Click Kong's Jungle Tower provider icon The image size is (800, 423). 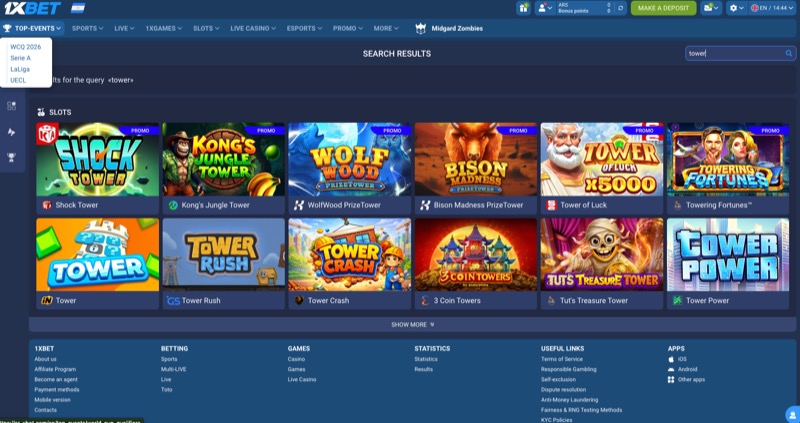tap(173, 205)
